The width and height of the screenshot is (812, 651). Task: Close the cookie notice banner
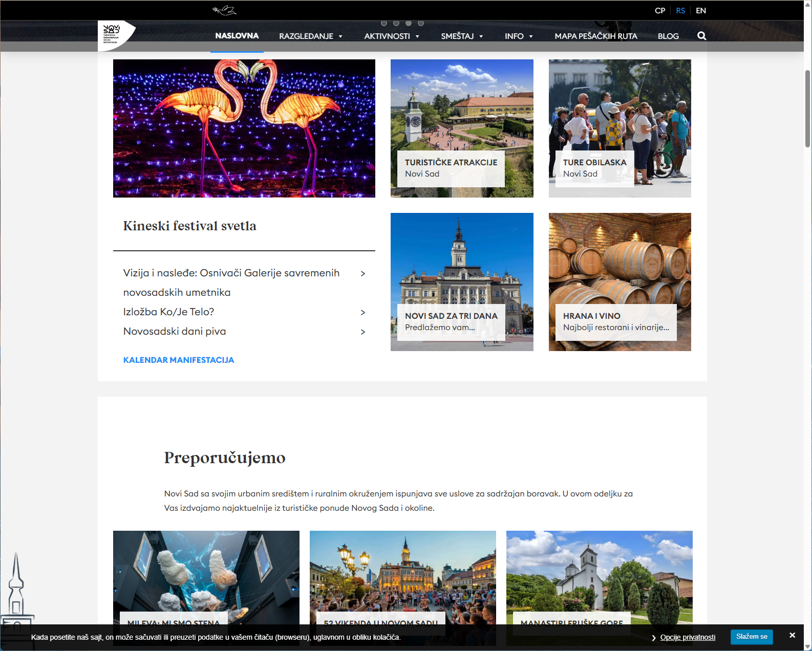(792, 635)
